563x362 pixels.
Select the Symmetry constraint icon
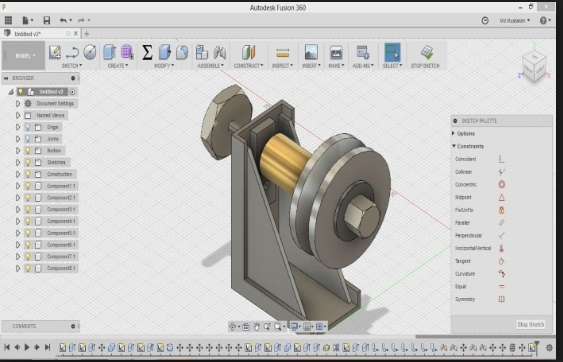[x=502, y=299]
